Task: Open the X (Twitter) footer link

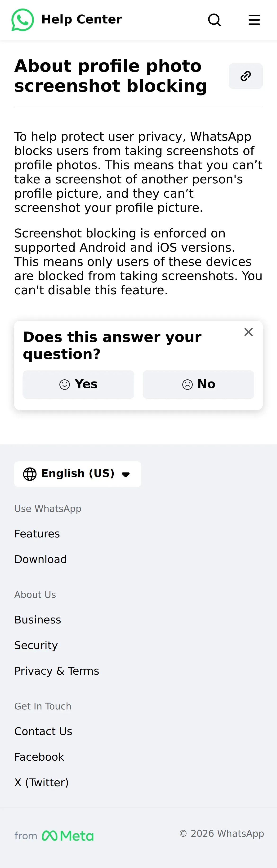Action: tap(41, 782)
